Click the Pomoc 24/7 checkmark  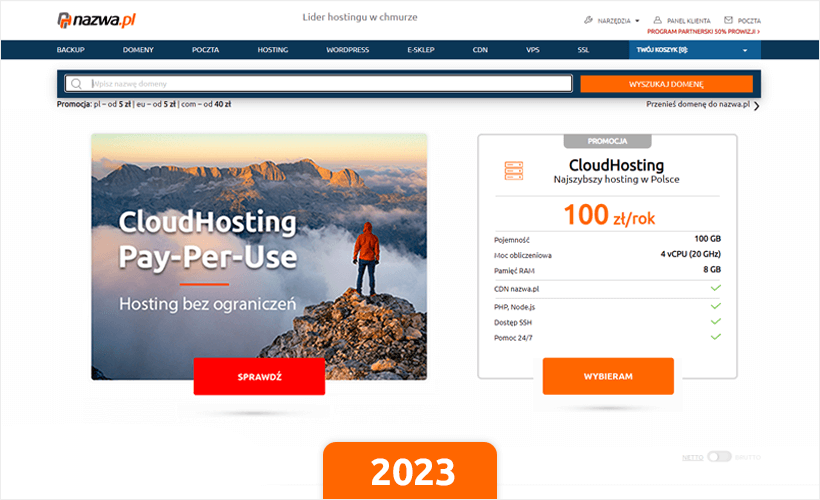[x=716, y=337]
